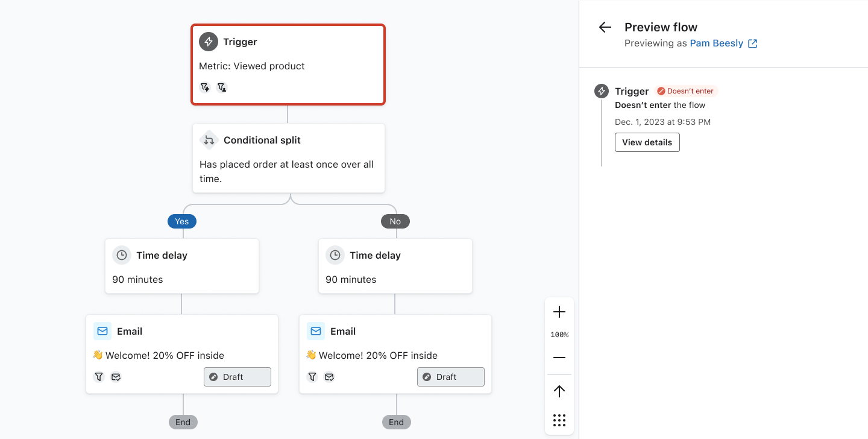This screenshot has height=439, width=868.
Task: Open the Draft status dropdown on No-branch email
Action: (451, 377)
